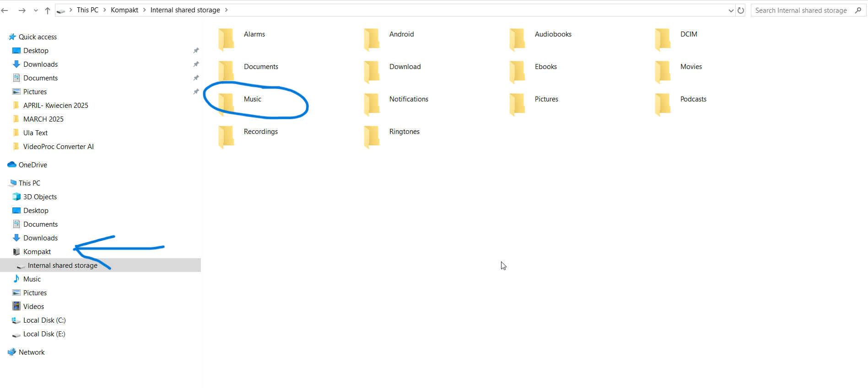Open VideoProc Converter AI in sidebar

coord(59,146)
